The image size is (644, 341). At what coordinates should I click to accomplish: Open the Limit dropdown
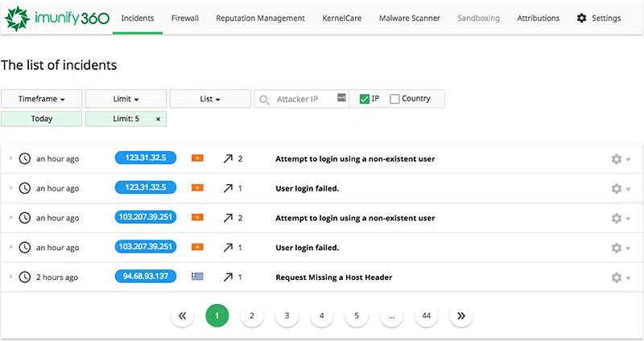click(126, 99)
